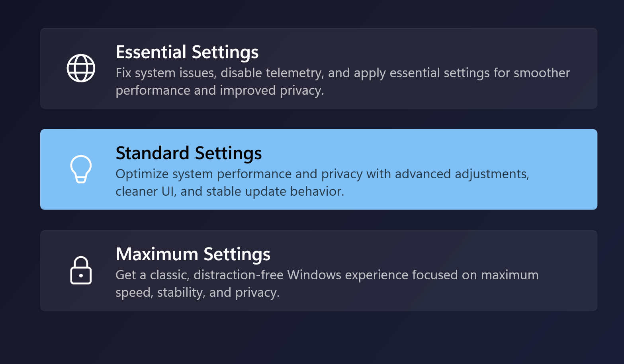This screenshot has width=624, height=364.
Task: Click the lightbulb graphic in the selected card
Action: tap(82, 169)
